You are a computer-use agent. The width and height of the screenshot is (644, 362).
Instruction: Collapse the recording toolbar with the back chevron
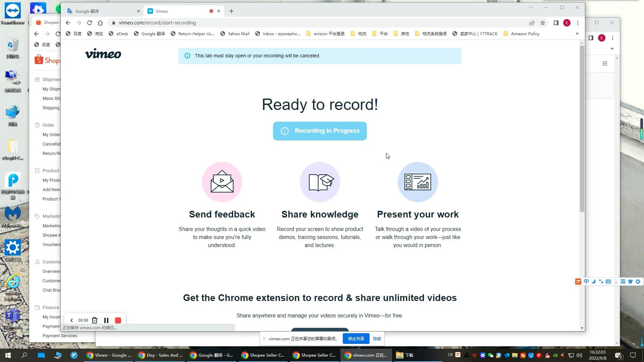71,320
